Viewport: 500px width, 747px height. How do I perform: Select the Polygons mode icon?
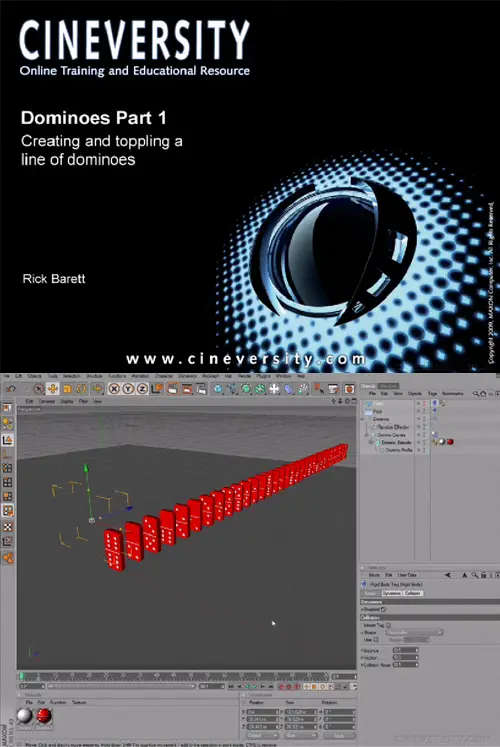7,496
